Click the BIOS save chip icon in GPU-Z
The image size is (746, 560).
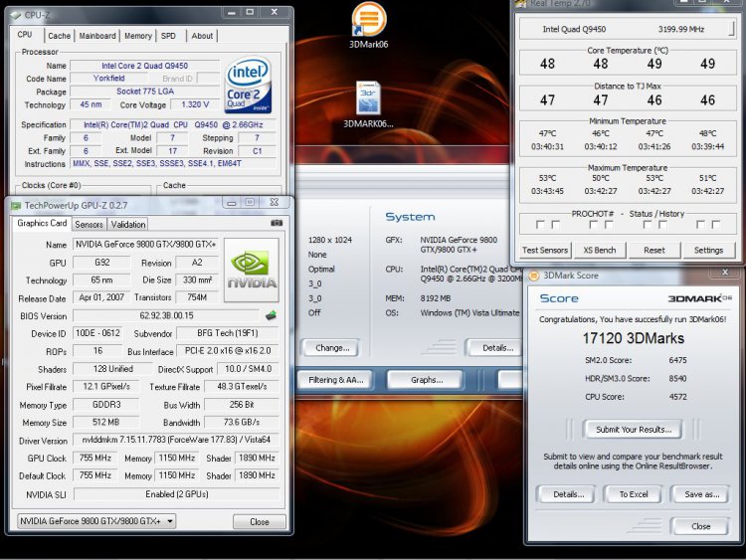271,315
